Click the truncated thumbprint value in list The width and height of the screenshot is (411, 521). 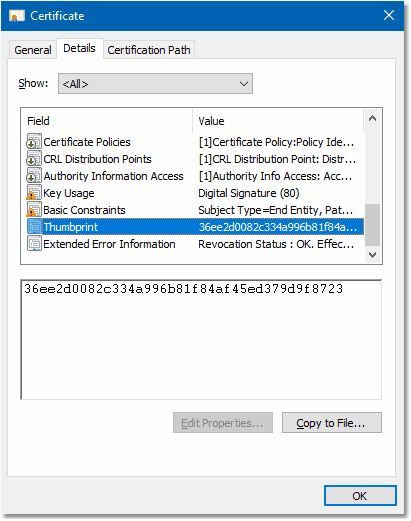[278, 227]
